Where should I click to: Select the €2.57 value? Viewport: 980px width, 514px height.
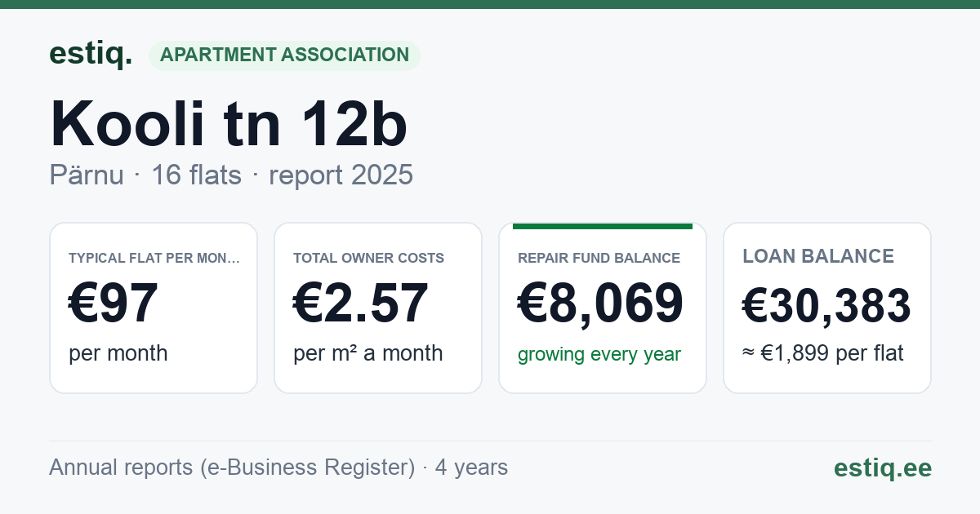[x=361, y=304]
